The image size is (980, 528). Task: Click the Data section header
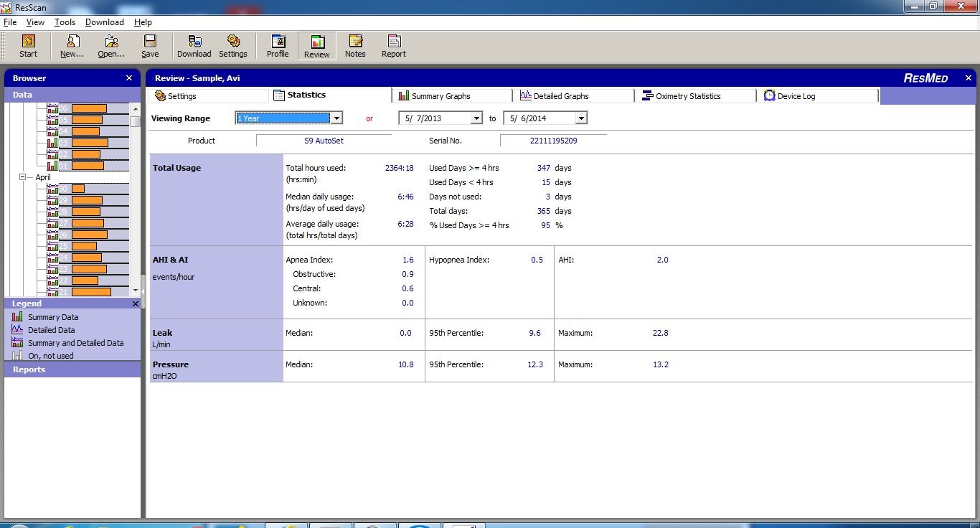[72, 95]
